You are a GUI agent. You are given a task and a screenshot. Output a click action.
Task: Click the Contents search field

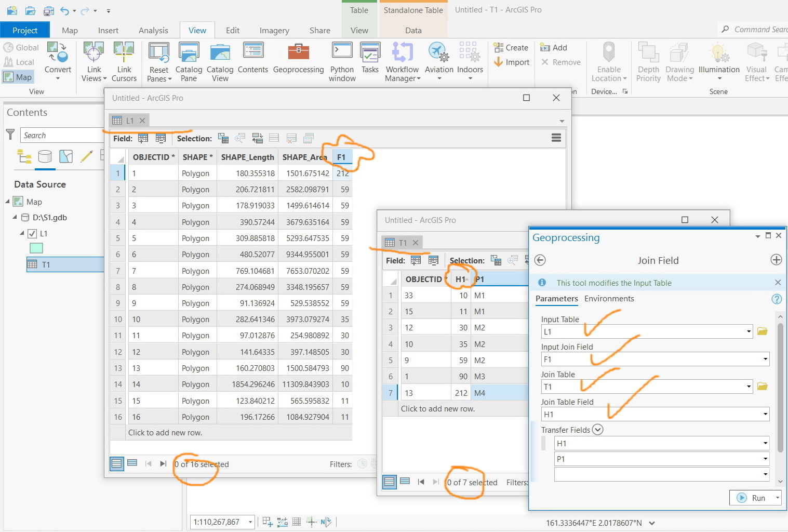pos(62,135)
